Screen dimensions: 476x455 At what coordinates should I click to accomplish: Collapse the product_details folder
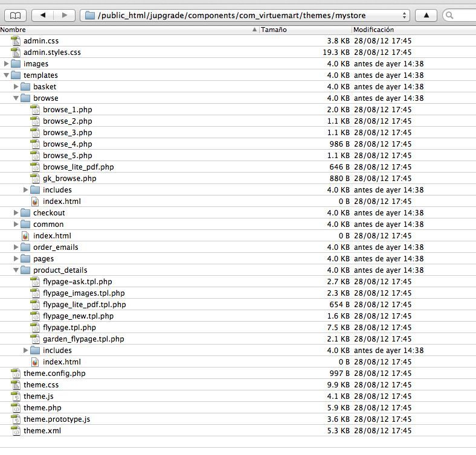click(x=16, y=270)
